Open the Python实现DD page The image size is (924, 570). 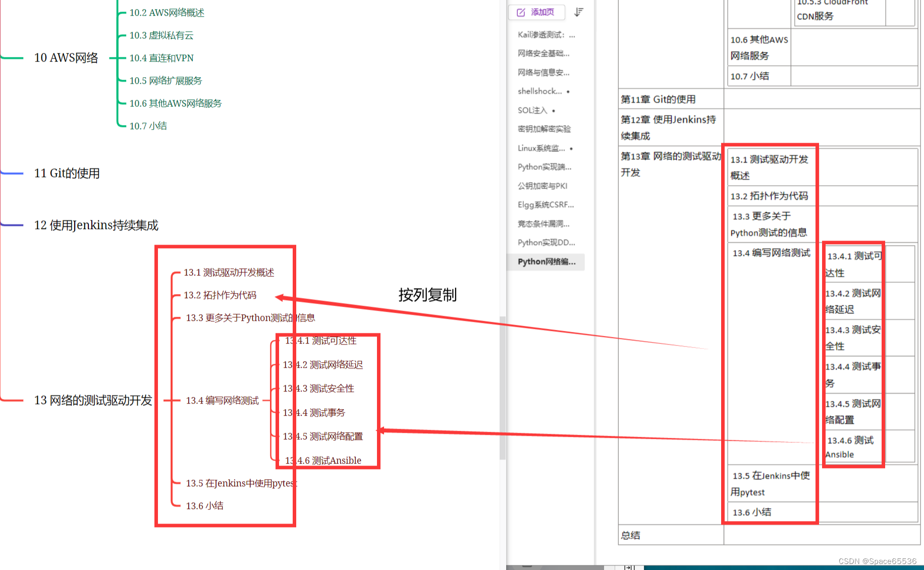[x=546, y=243]
